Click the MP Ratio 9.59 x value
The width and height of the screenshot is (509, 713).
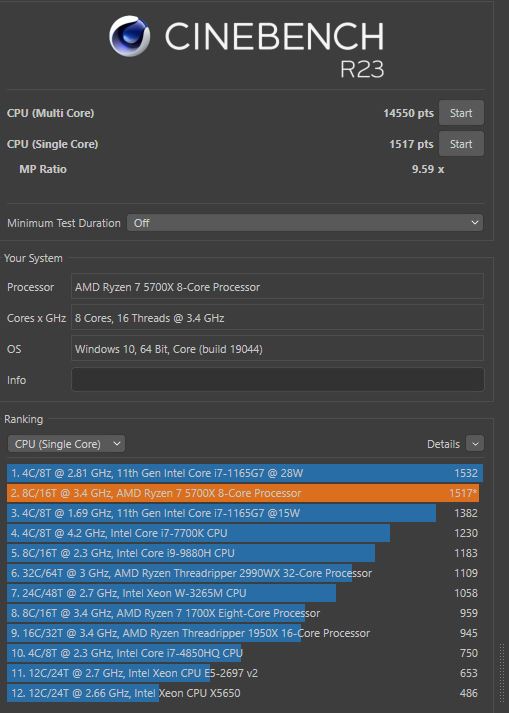(x=428, y=169)
